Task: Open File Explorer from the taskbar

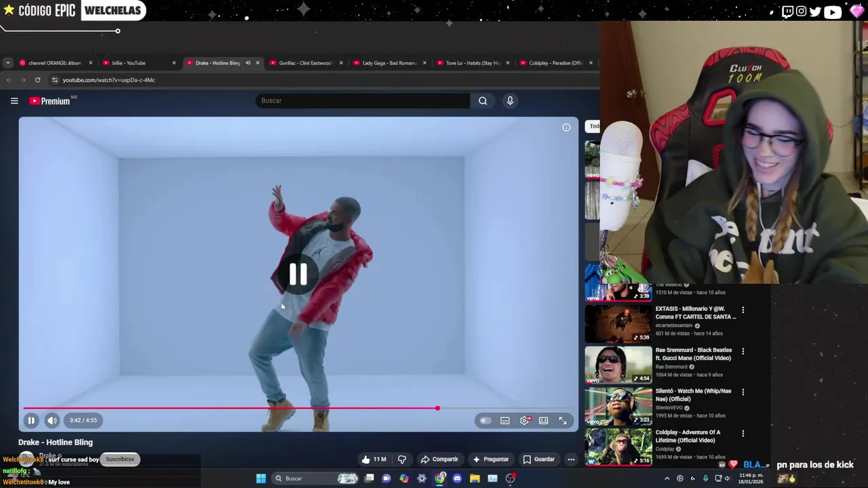Action: 475,479
